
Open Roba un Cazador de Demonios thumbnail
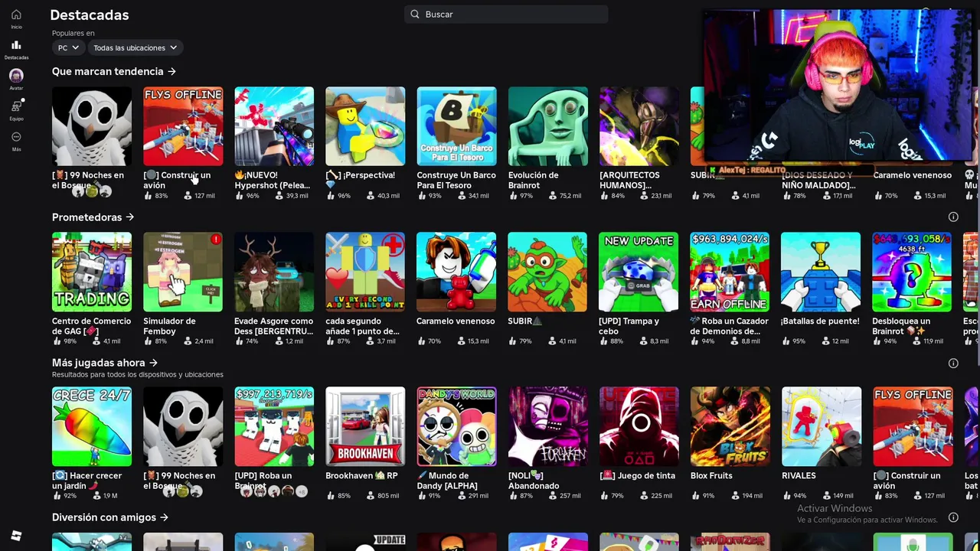click(x=730, y=272)
